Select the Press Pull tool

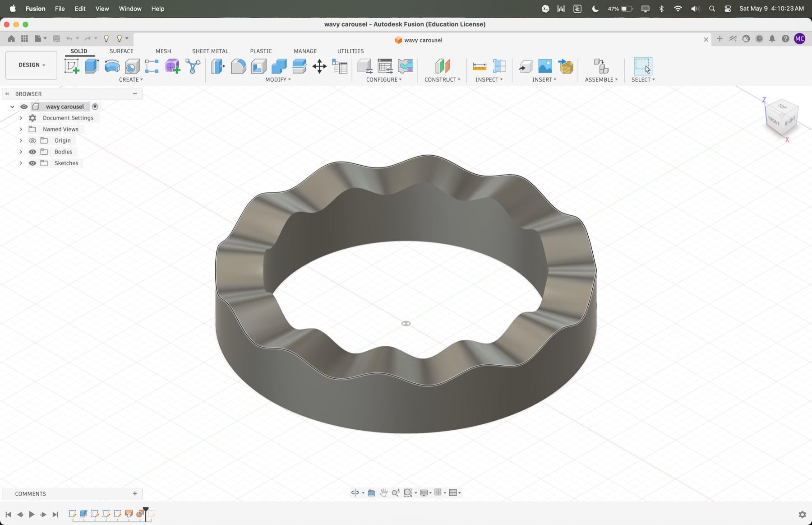(x=218, y=66)
